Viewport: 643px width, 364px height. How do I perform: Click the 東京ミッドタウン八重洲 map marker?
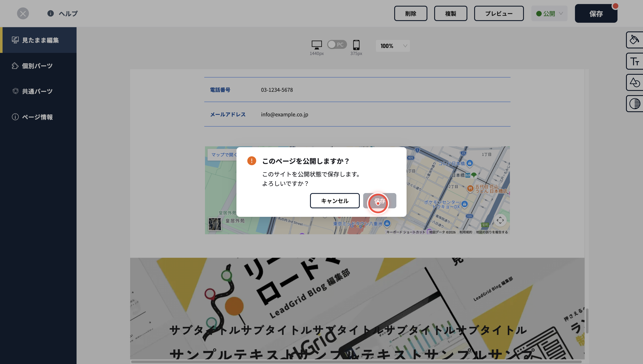387,223
